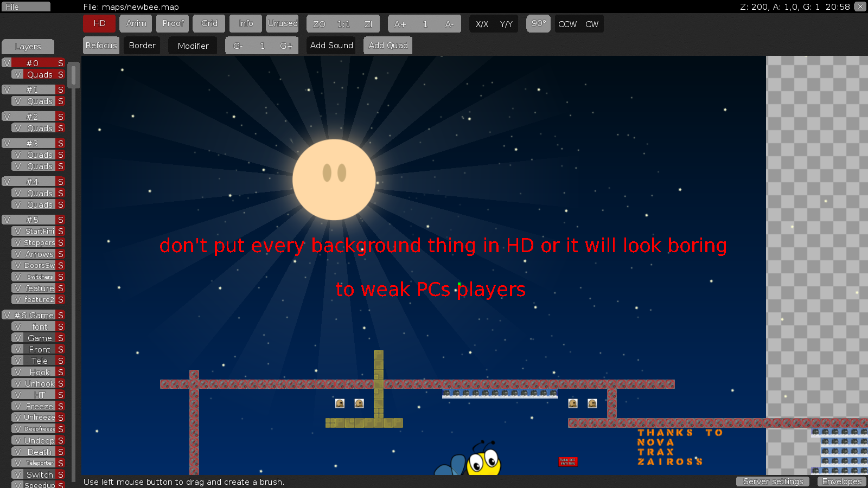Flip the brush along the X axis

coord(482,24)
